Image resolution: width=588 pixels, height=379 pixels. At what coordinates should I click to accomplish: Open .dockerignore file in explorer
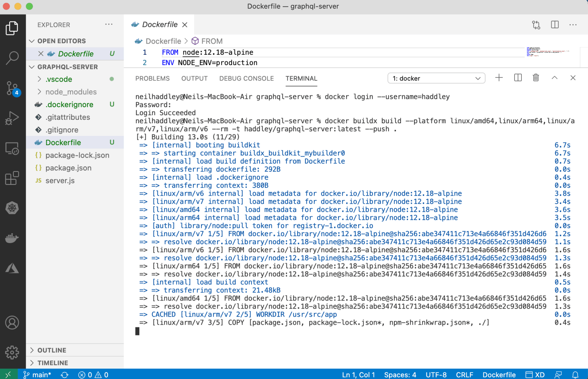[69, 105]
